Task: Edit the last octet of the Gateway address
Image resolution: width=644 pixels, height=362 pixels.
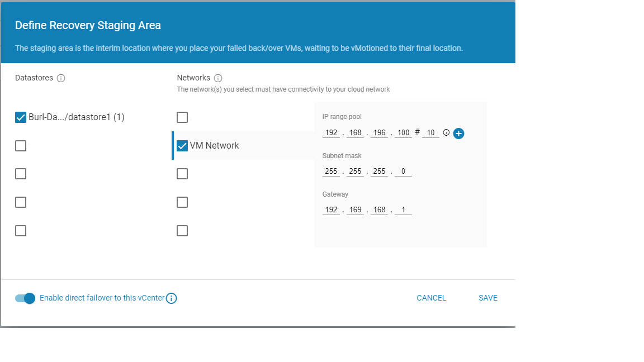Action: 403,209
